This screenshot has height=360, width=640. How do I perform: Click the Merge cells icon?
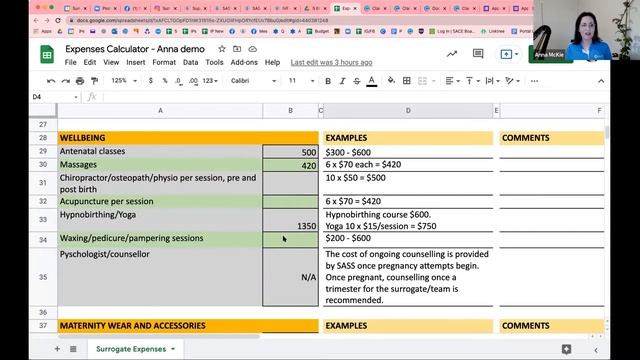pyautogui.click(x=422, y=81)
